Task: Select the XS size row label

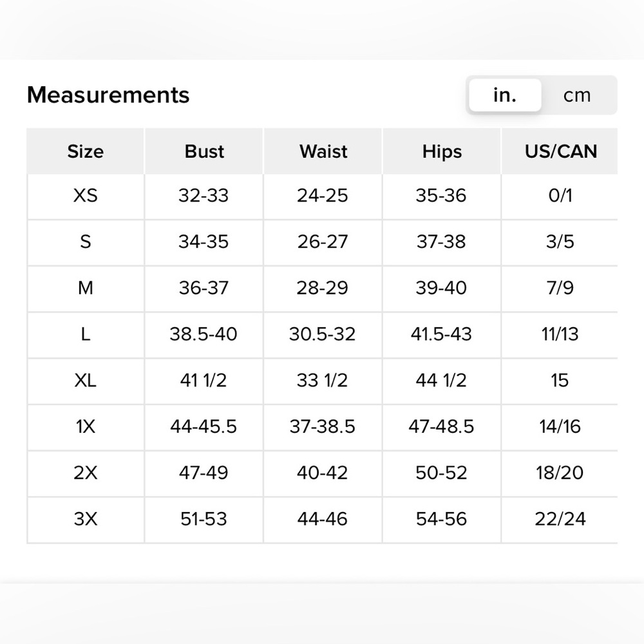Action: (x=86, y=196)
